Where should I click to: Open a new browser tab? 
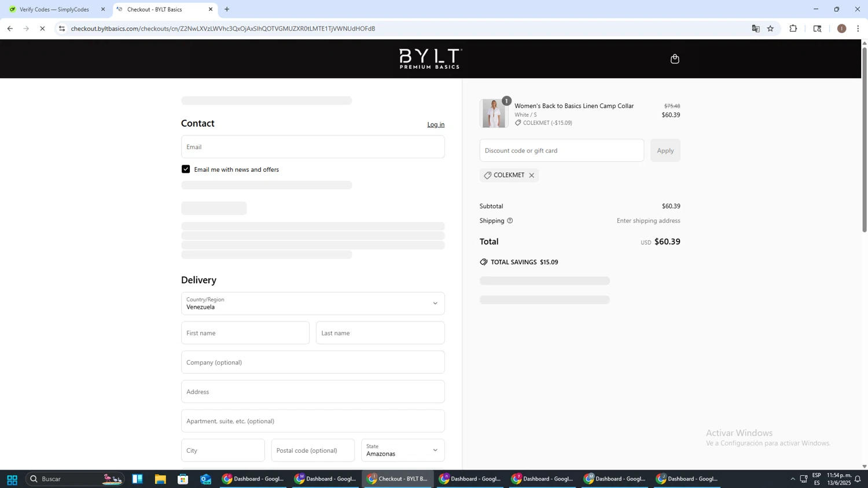click(x=227, y=9)
